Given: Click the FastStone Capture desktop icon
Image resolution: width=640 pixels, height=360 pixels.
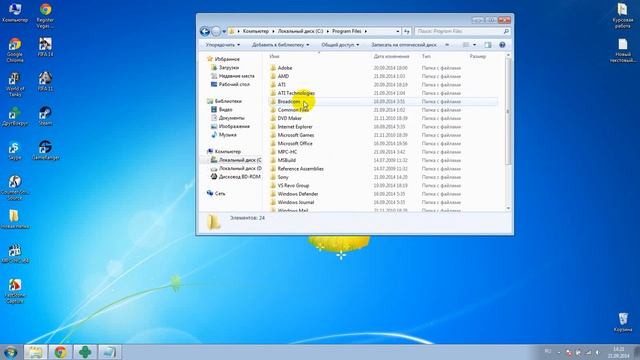Looking at the screenshot, I should coord(15,291).
